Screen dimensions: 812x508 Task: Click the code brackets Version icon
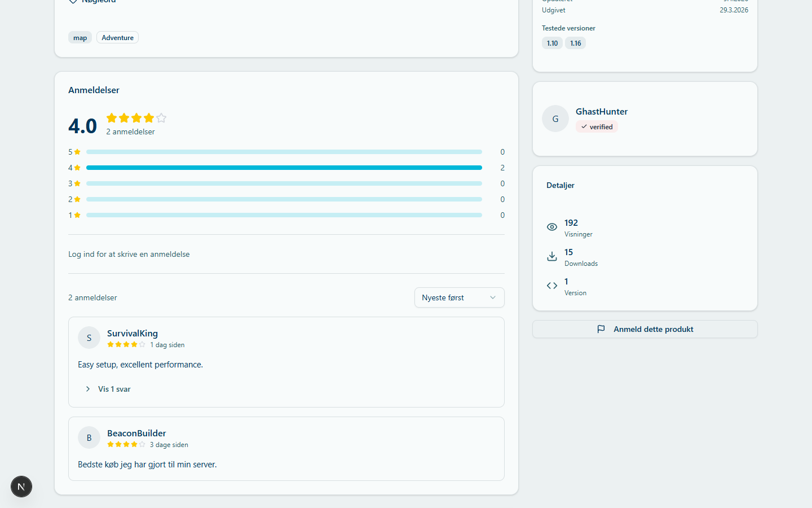[552, 286]
